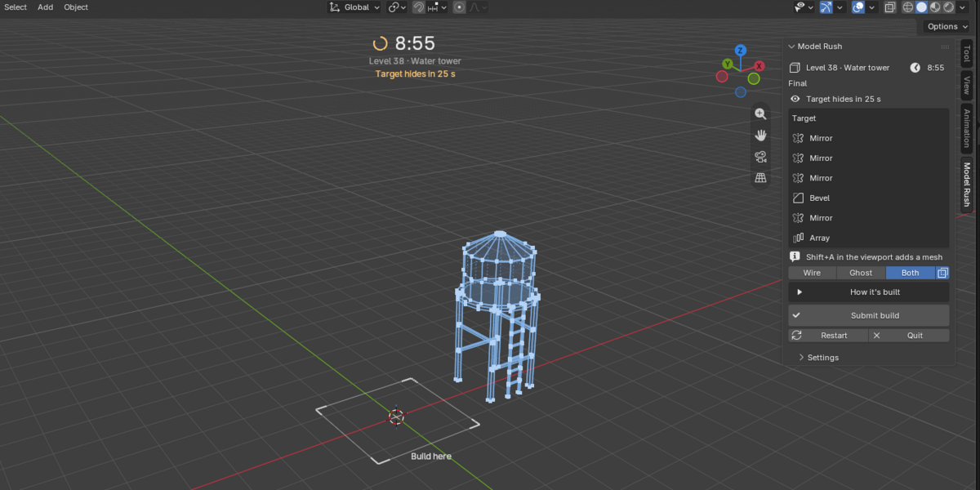Toggle proportional editing
980x490 pixels.
459,7
